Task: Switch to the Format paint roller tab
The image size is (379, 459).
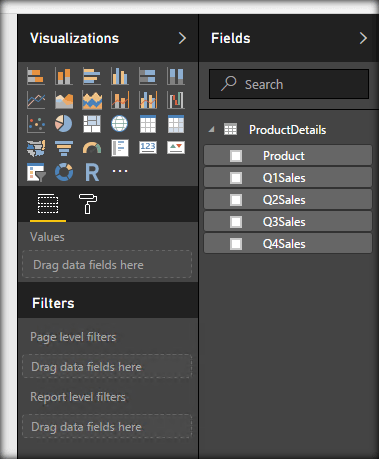Action: pyautogui.click(x=88, y=203)
